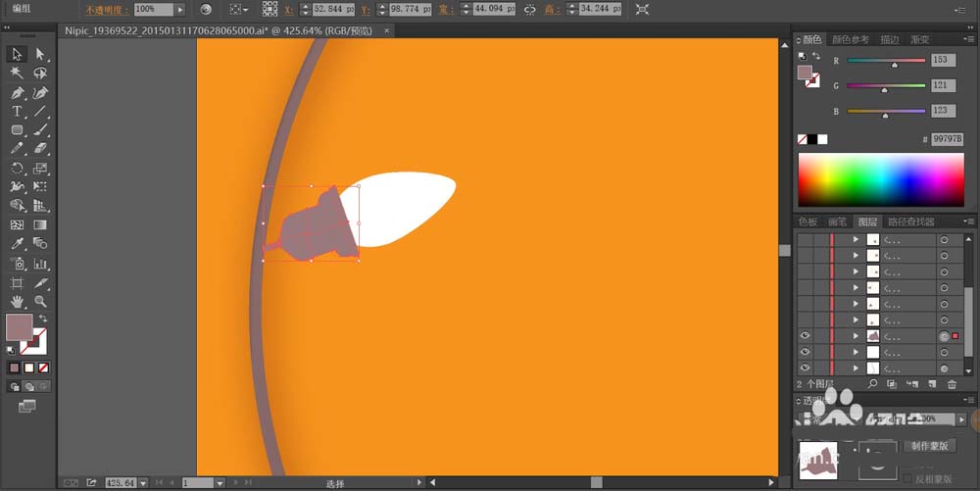The image size is (980, 491).
Task: Close the Nipic document tab
Action: point(387,30)
